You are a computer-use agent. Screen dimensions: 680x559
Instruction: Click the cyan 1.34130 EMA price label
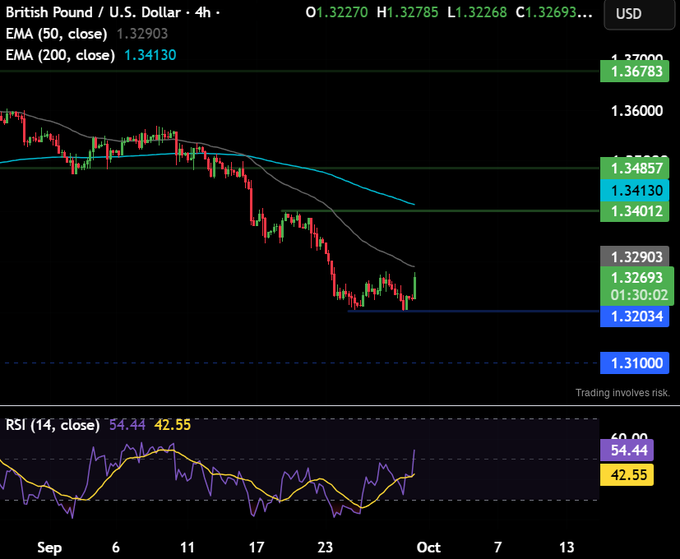[634, 190]
